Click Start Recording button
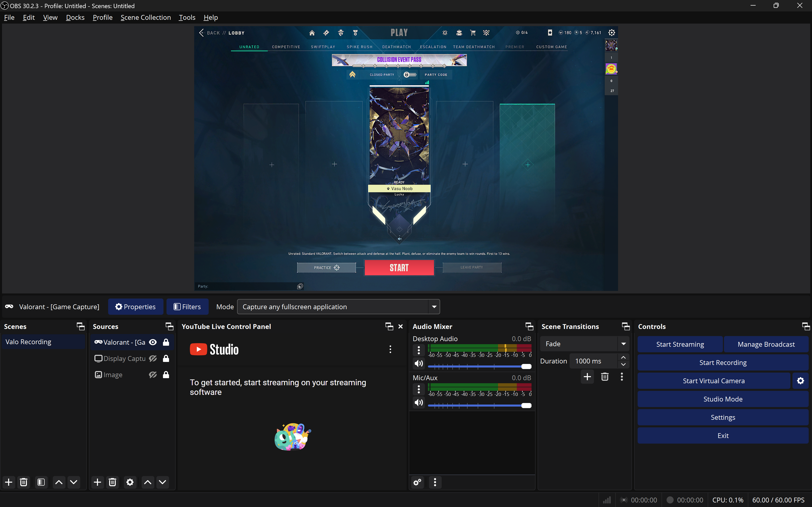The height and width of the screenshot is (507, 812). [723, 362]
